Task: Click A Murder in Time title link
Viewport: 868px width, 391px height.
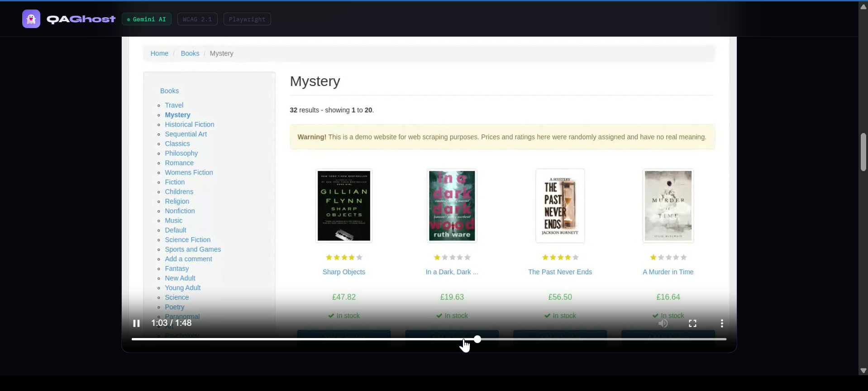Action: click(x=668, y=272)
